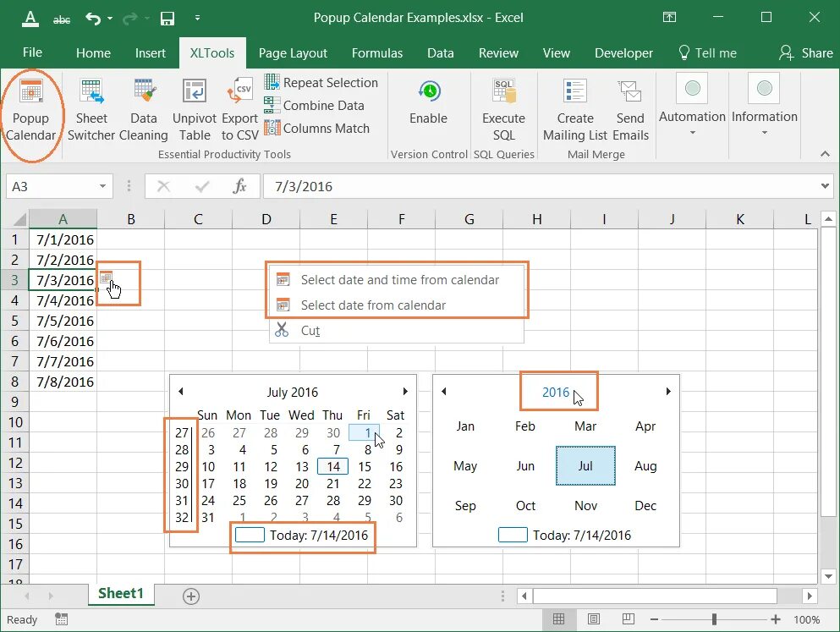
Task: Choose Select date from calendar
Action: coord(397,305)
